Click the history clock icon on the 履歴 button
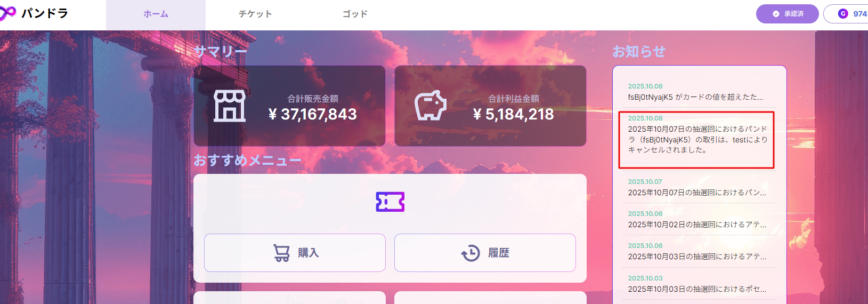 click(x=470, y=253)
